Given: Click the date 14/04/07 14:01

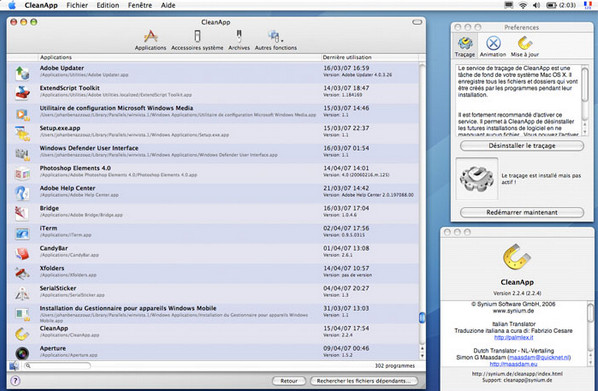Looking at the screenshot, I should [x=346, y=168].
